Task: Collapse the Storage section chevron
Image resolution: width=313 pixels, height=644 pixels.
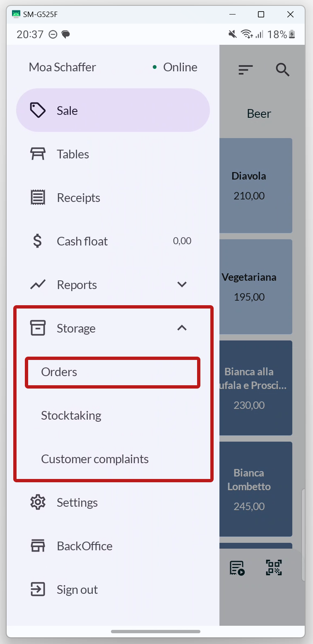Action: click(x=182, y=328)
